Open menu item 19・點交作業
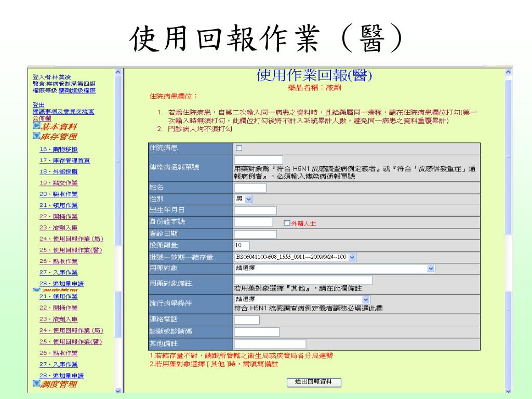 point(58,183)
